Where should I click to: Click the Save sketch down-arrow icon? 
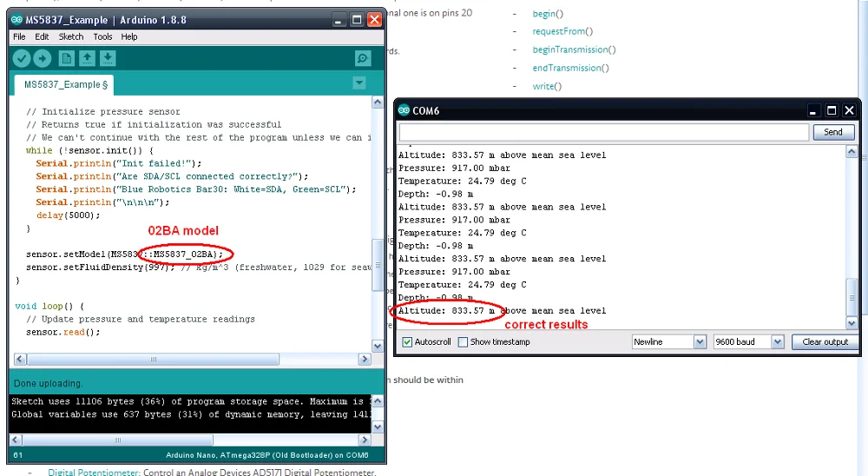(x=108, y=58)
